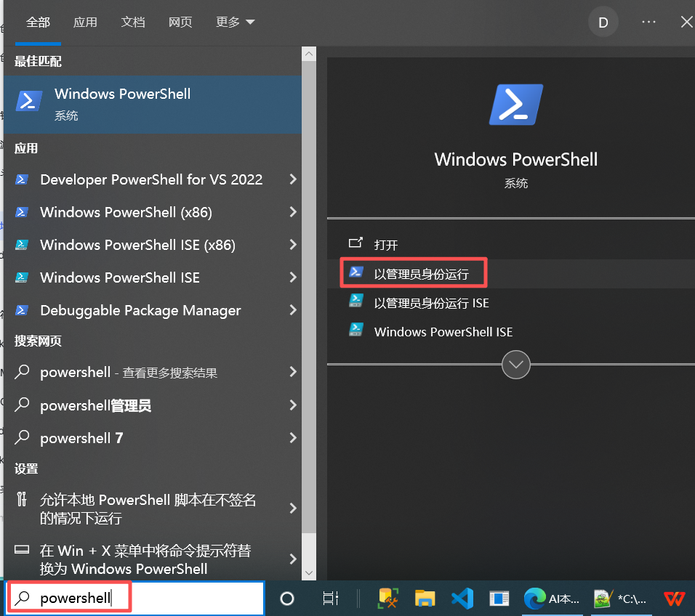Expand Windows PowerShell (x86) arrow
Viewport: 695px width, 616px height.
(x=293, y=212)
